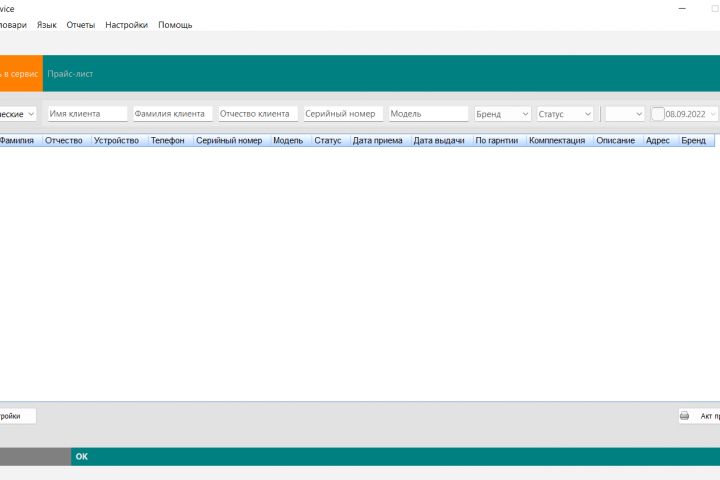Image resolution: width=720 pixels, height=480 pixels.
Task: Select the orange 'в сервис' tab
Action: point(21,73)
